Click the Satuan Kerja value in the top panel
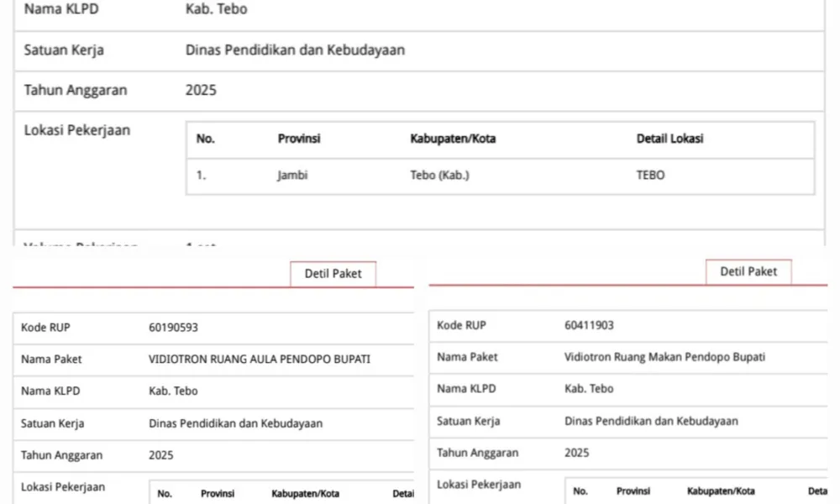This screenshot has width=840, height=504. click(295, 50)
